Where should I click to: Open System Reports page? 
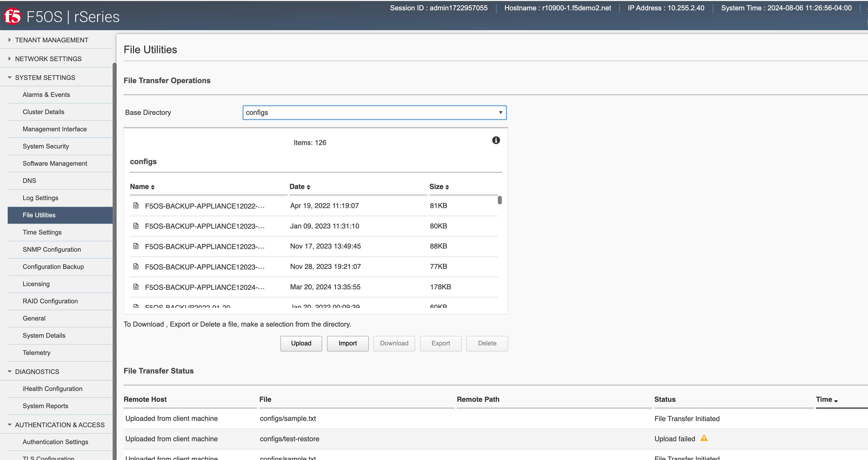(46, 406)
